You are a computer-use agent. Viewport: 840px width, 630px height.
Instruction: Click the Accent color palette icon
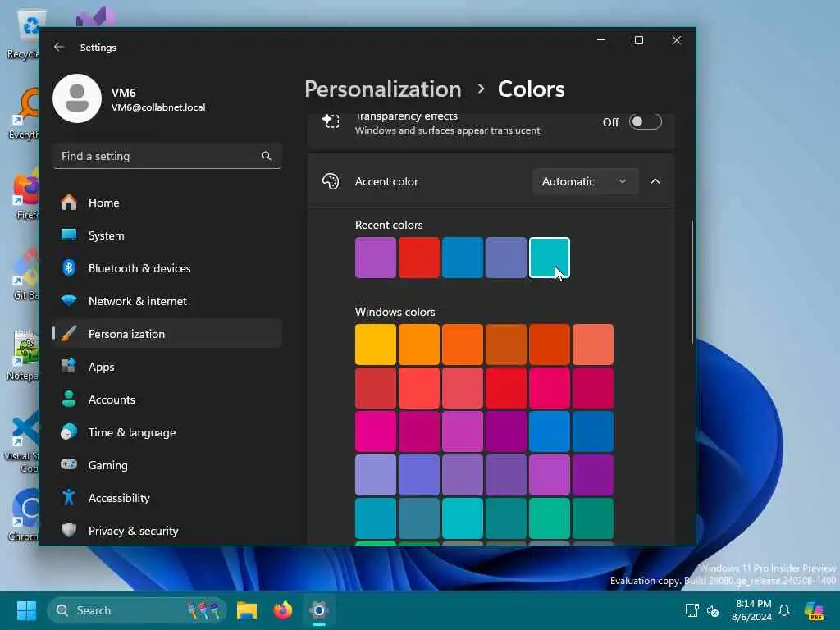331,181
